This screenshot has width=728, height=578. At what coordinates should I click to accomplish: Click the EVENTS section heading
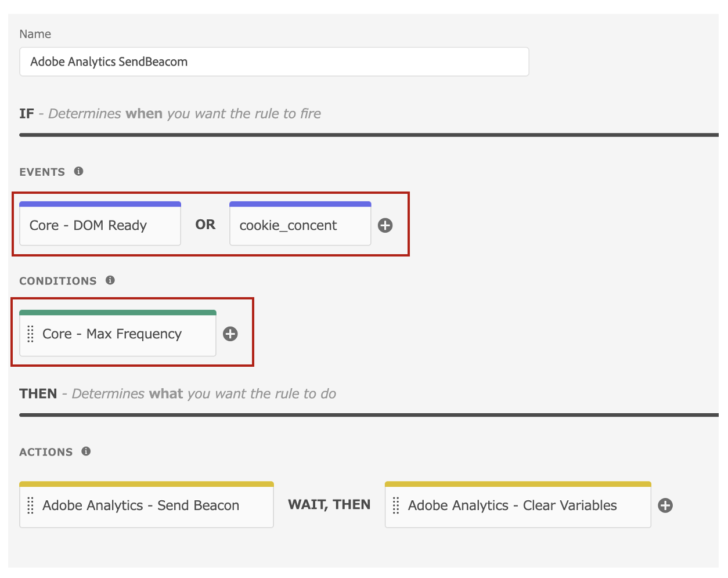click(x=42, y=172)
